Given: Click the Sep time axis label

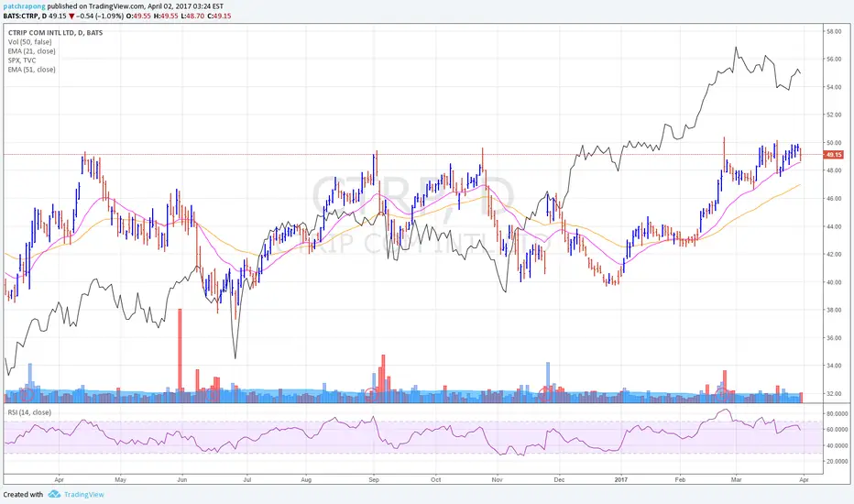Looking at the screenshot, I should point(374,480).
